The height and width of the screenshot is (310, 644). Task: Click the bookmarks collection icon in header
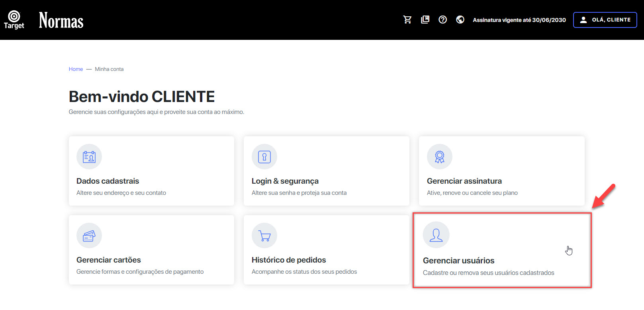[x=425, y=20]
